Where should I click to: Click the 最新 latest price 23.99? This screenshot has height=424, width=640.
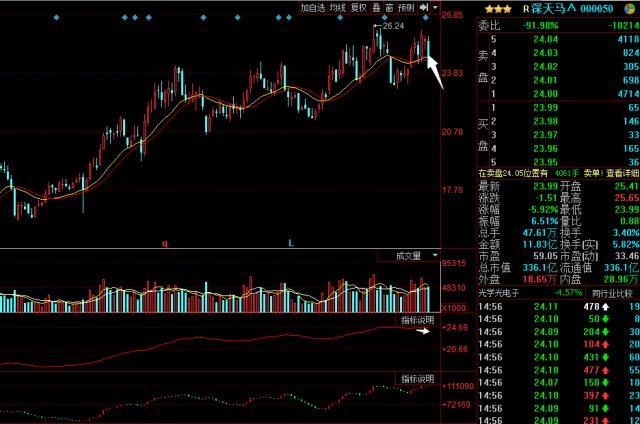pos(545,186)
